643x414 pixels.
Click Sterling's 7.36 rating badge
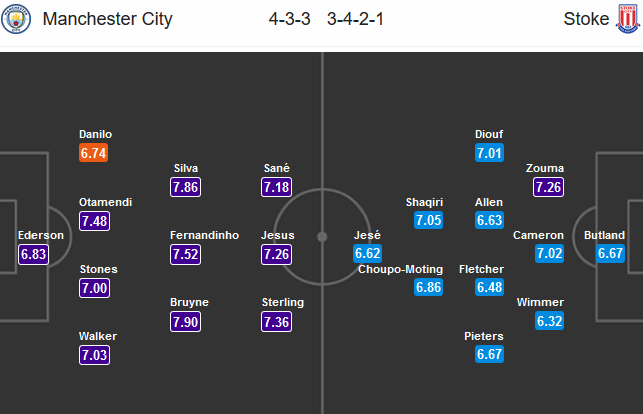click(x=276, y=321)
